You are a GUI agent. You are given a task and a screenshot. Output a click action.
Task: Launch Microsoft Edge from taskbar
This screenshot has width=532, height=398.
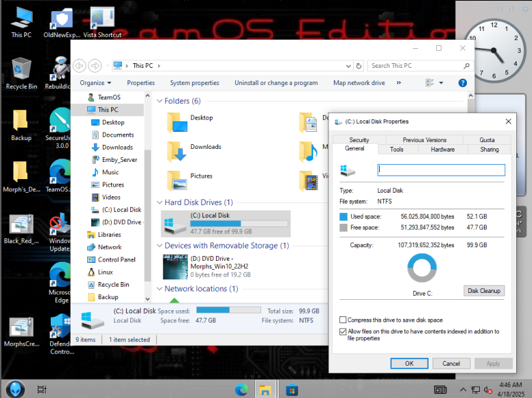pos(241,390)
